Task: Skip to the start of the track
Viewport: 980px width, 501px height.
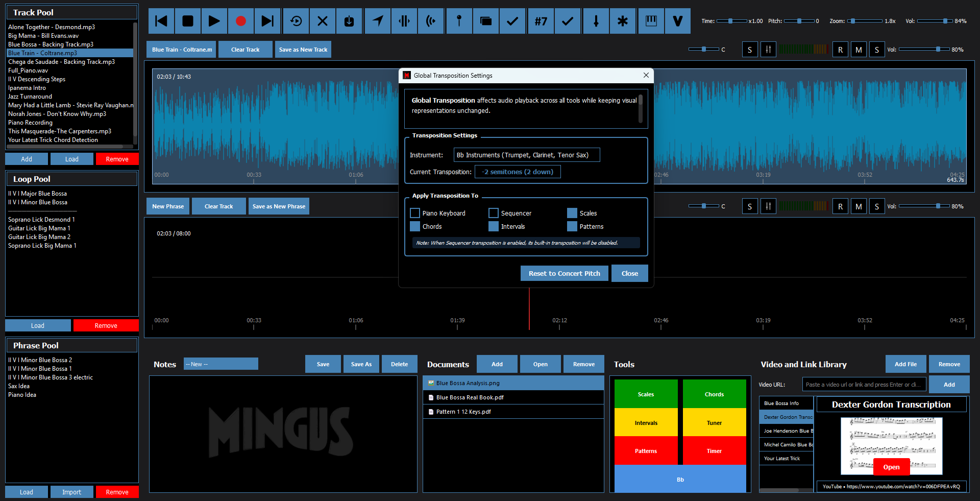Action: pos(161,21)
